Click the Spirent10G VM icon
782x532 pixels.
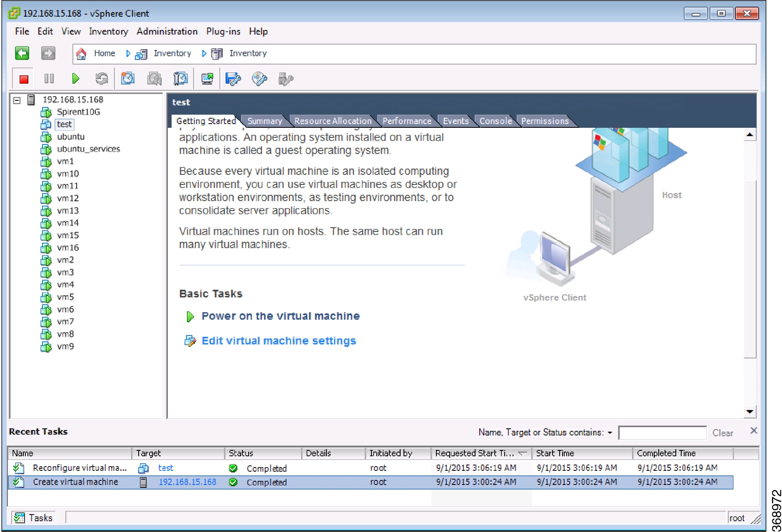tap(46, 112)
